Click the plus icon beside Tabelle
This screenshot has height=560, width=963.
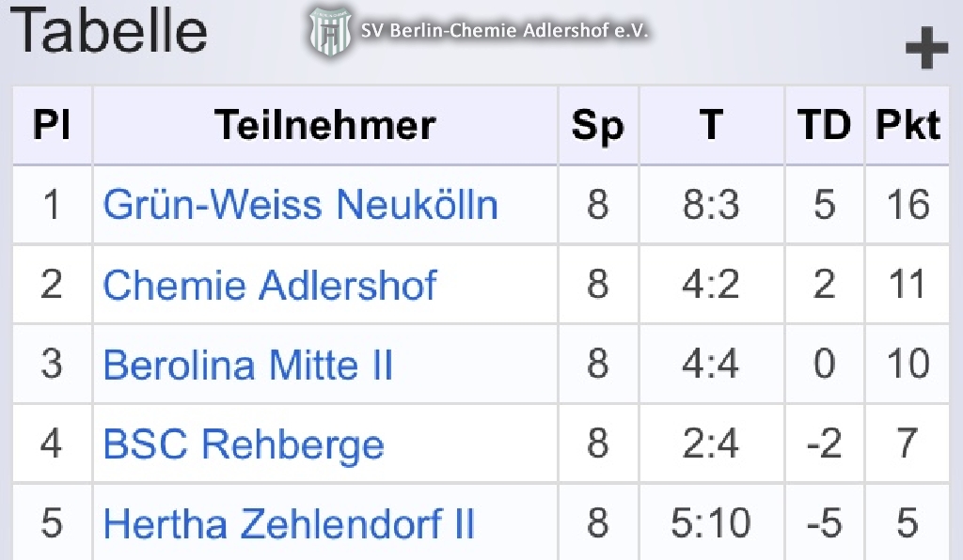926,50
